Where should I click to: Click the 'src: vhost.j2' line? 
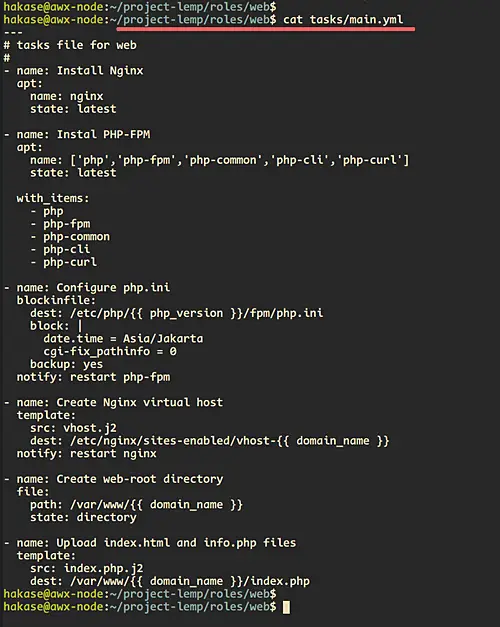pyautogui.click(x=73, y=428)
